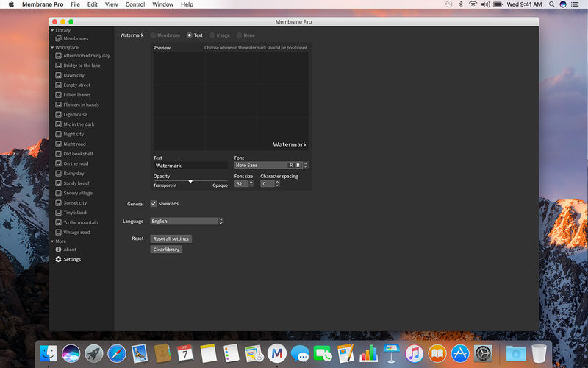The height and width of the screenshot is (368, 588).
Task: Select Old bookshelf in workspace list
Action: 78,154
